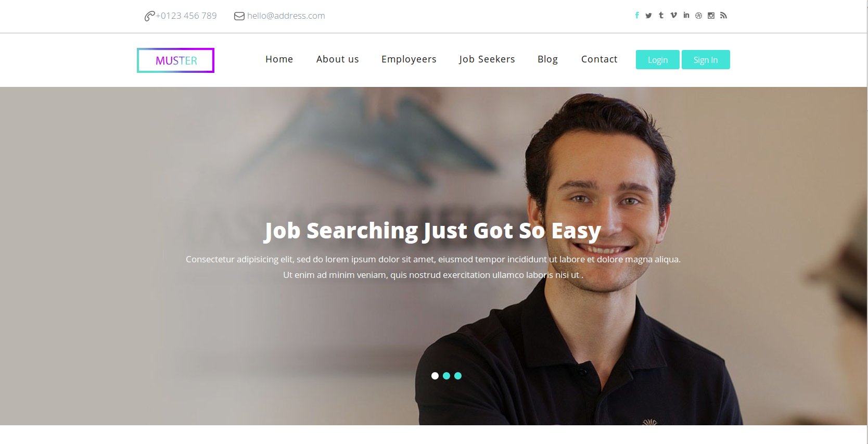Open the Facebook social icon
This screenshot has width=868, height=444.
tap(637, 16)
